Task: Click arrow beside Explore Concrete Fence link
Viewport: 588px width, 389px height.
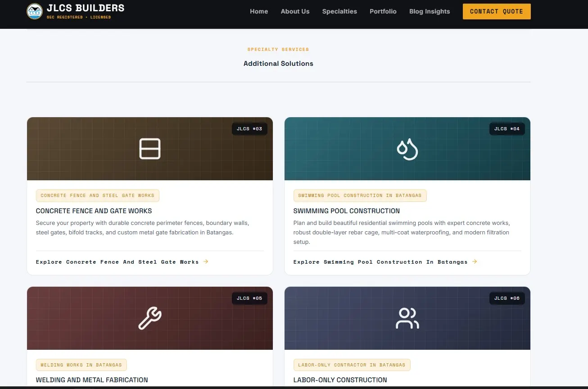Action: (206, 261)
